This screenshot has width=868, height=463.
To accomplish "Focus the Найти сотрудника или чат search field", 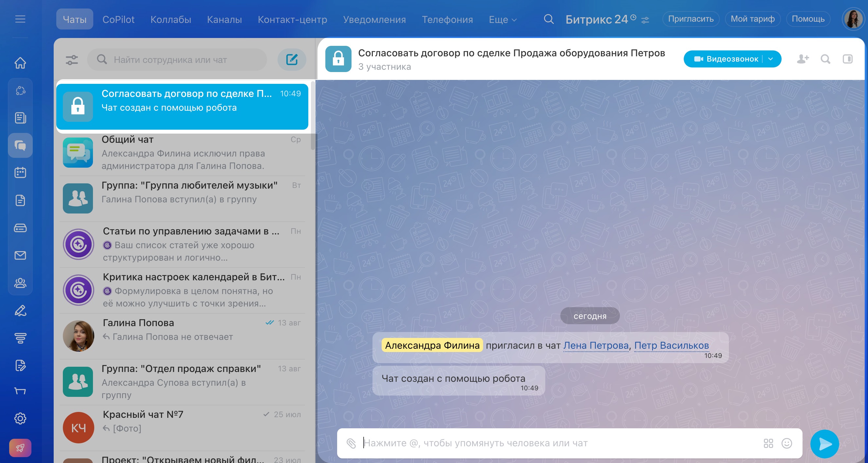I will point(177,60).
